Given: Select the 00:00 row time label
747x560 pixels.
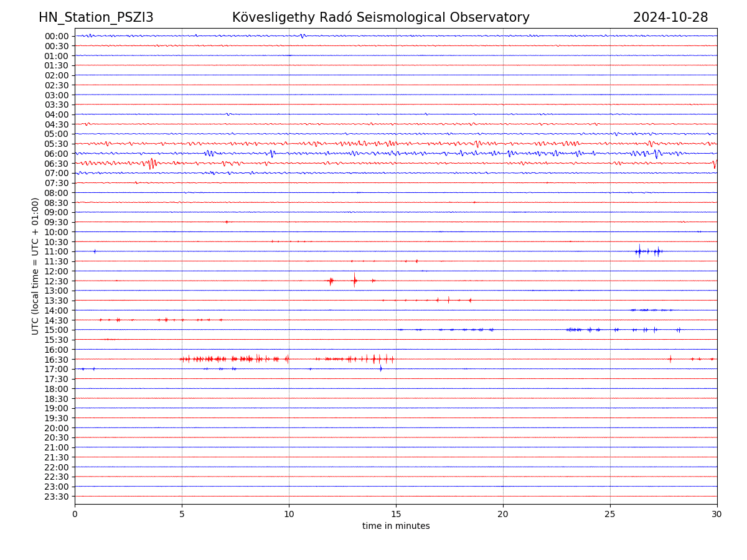Looking at the screenshot, I should click(57, 36).
